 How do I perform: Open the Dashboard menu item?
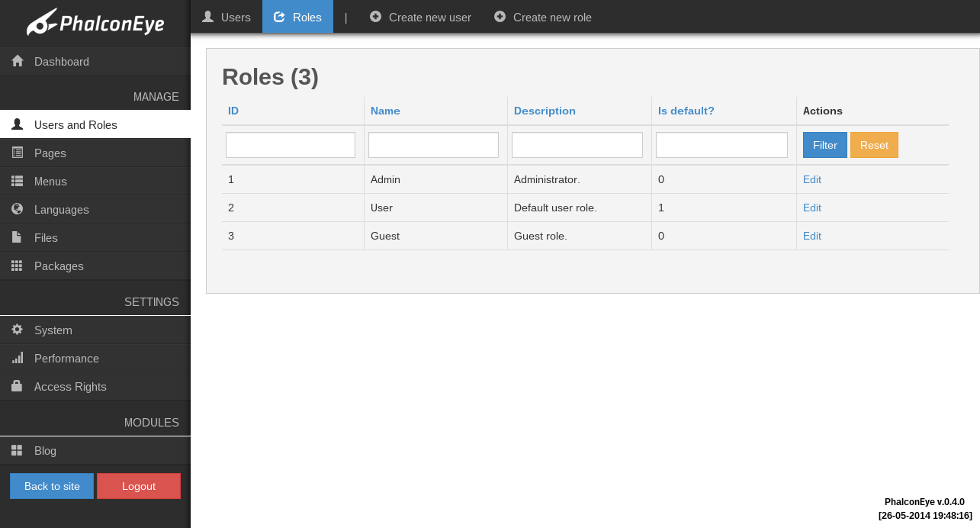tap(95, 61)
